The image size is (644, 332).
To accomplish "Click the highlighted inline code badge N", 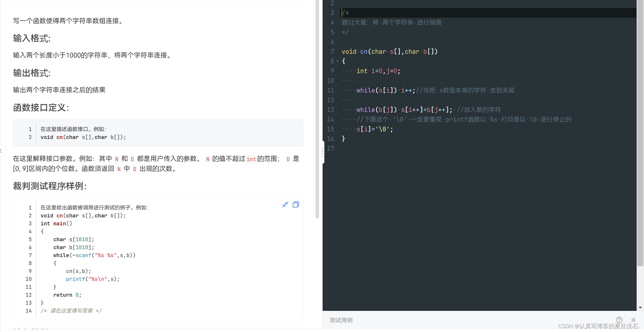I will click(117, 159).
